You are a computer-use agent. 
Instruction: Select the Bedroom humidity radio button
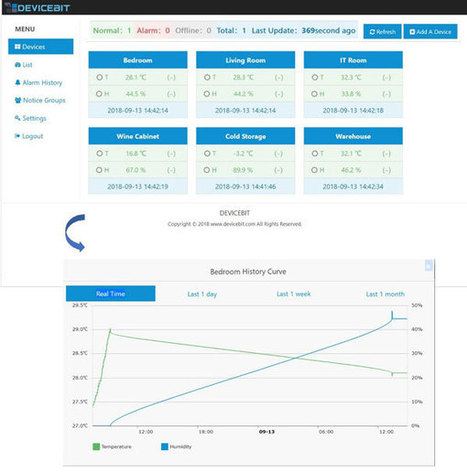point(99,94)
